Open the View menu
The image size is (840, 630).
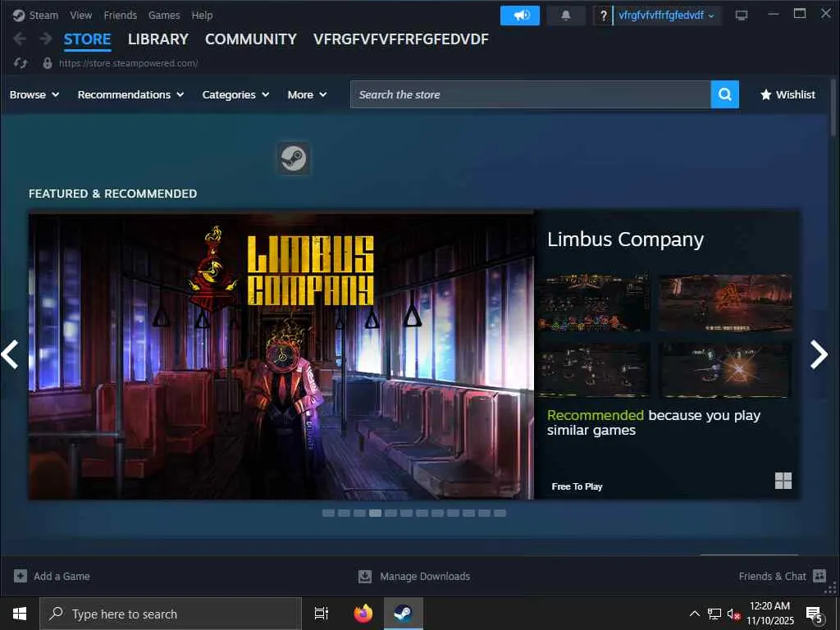(81, 16)
